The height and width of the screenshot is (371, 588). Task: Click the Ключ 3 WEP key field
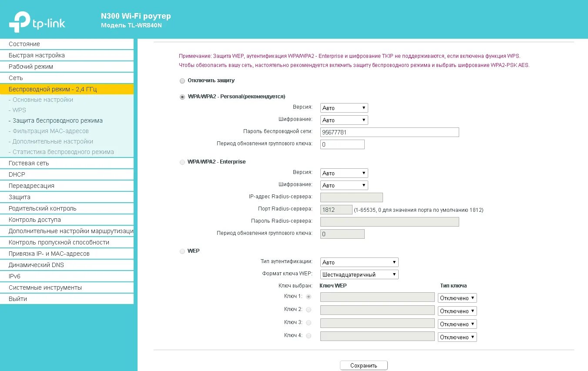(x=377, y=323)
